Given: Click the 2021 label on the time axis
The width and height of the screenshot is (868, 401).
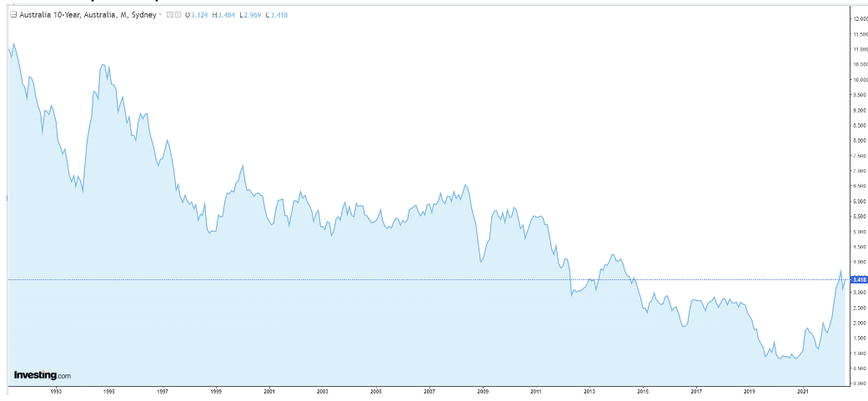Looking at the screenshot, I should (x=802, y=390).
